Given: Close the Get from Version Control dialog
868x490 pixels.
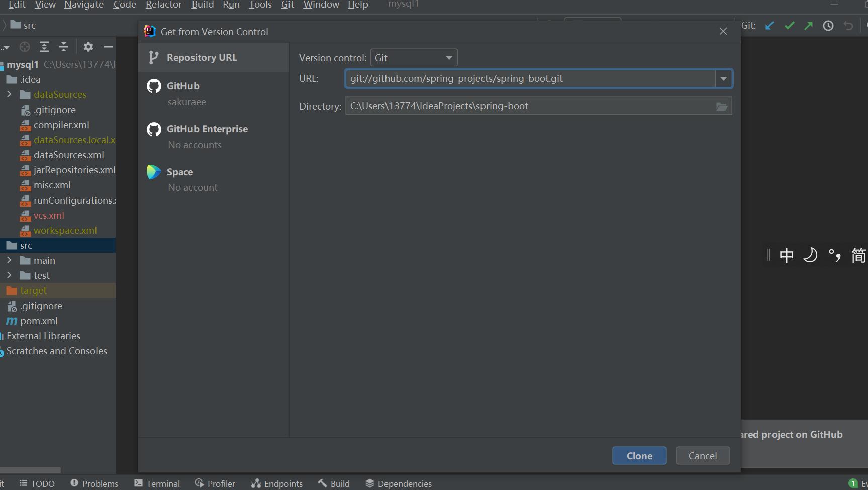Looking at the screenshot, I should [x=723, y=31].
